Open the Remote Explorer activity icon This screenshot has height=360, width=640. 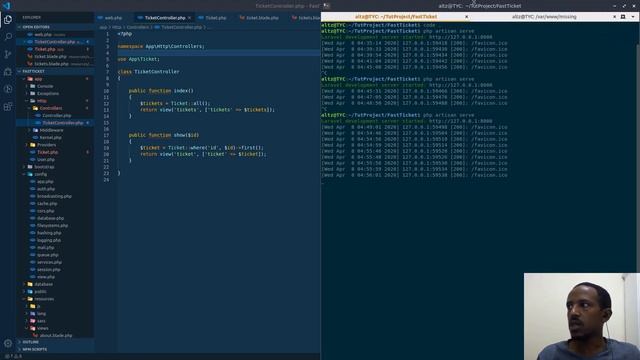pyautogui.click(x=8, y=89)
